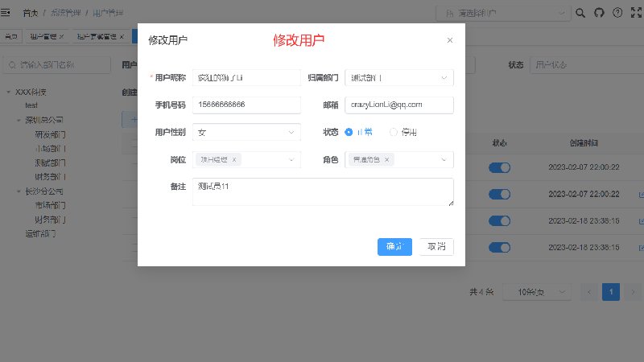Viewport: 644px width, 362px height.
Task: Select 测试部门 in the department tree
Action: coord(50,163)
